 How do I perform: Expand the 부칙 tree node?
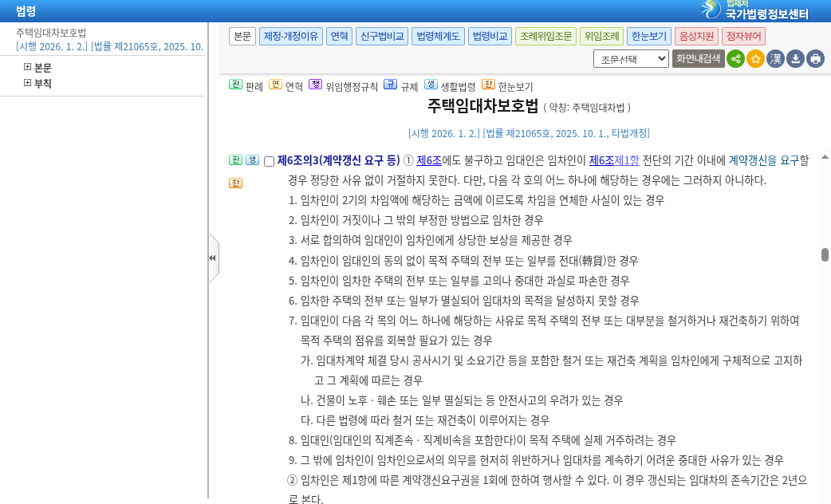pos(28,83)
